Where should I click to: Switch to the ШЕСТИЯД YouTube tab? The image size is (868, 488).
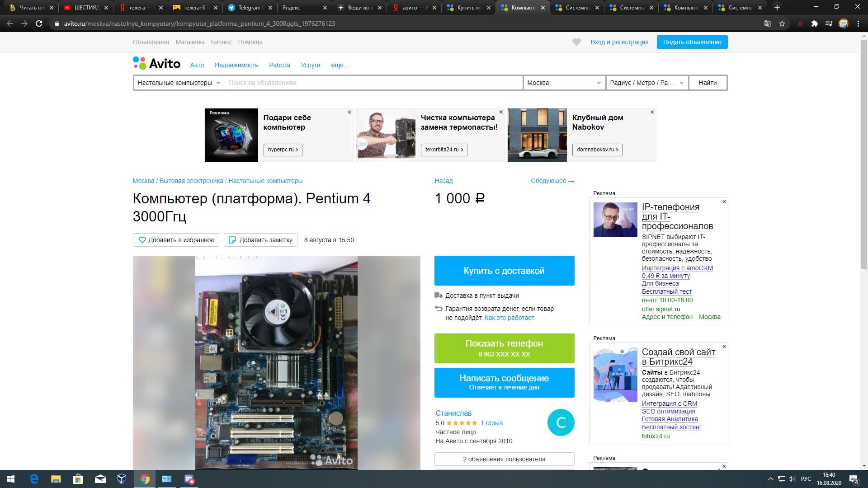click(86, 8)
